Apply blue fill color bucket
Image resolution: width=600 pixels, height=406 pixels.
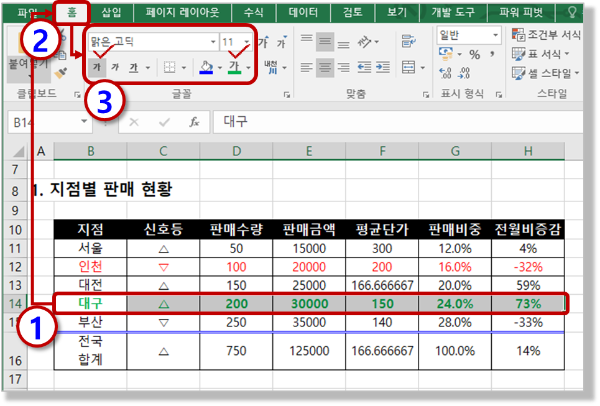[x=206, y=67]
